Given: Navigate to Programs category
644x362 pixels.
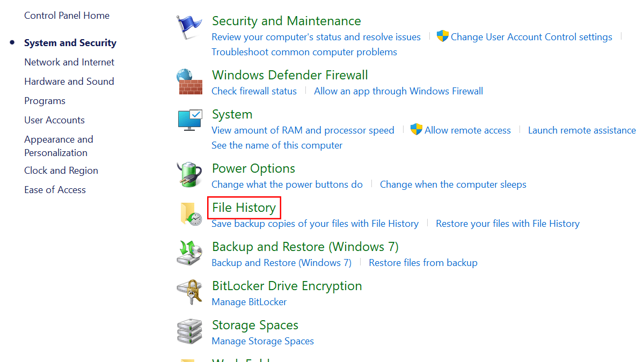Looking at the screenshot, I should coord(45,101).
